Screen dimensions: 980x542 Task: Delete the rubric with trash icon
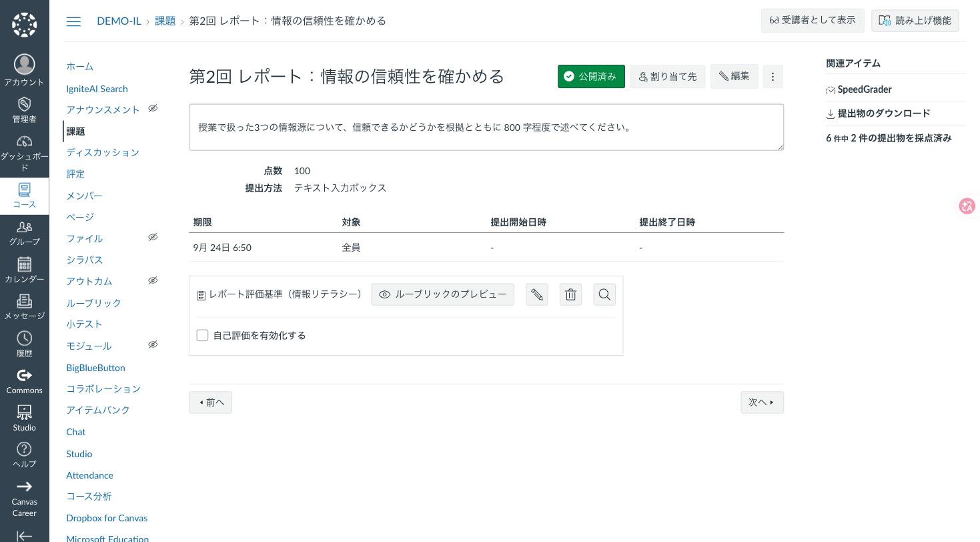tap(571, 294)
